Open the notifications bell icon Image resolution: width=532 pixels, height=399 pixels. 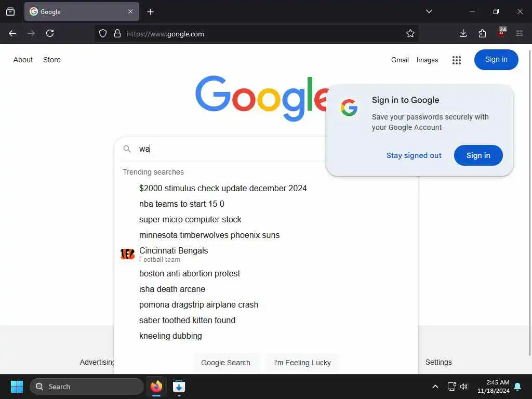518,387
